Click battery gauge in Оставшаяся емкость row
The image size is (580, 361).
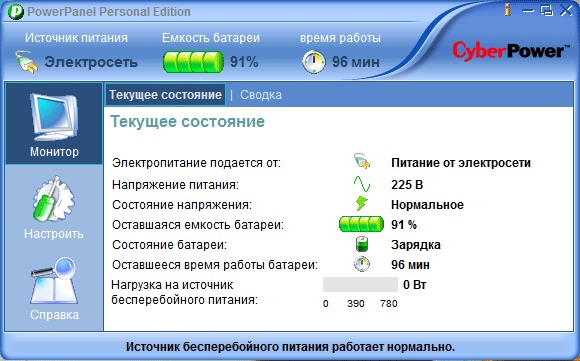(361, 224)
